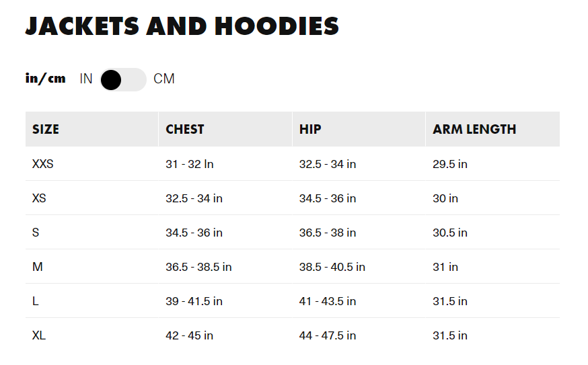This screenshot has width=588, height=365.
Task: Click the HIP column header
Action: (x=310, y=129)
